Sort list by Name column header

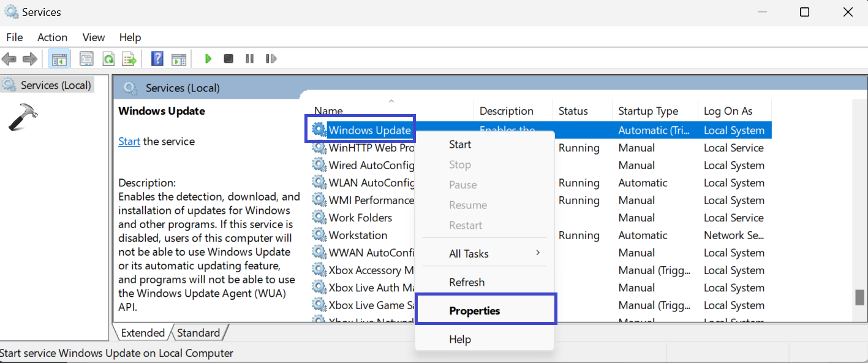click(x=329, y=111)
